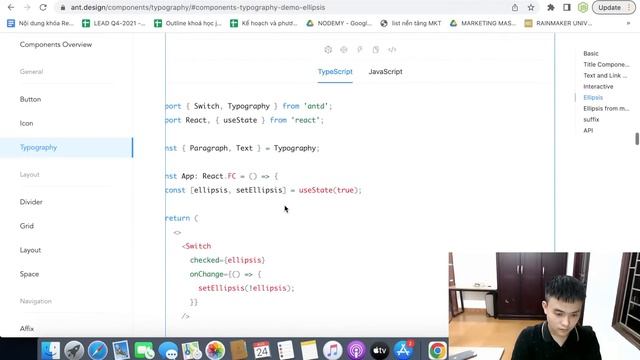Open demo in CodePen icon

click(x=344, y=50)
